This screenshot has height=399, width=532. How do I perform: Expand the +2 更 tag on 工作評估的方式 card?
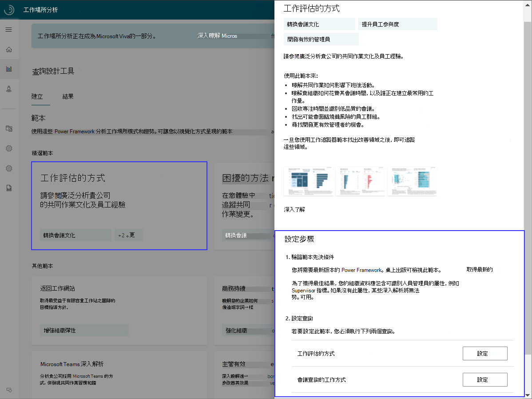pyautogui.click(x=128, y=234)
